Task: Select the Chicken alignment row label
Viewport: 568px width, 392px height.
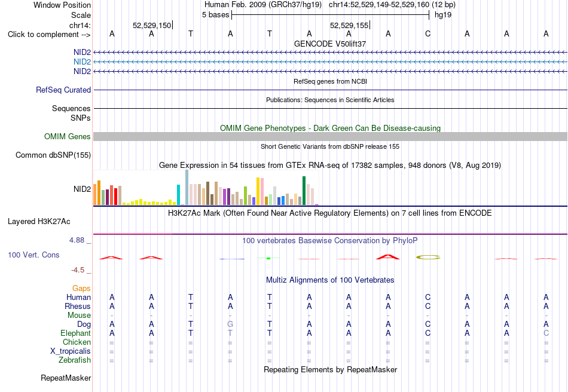Action: (77, 342)
